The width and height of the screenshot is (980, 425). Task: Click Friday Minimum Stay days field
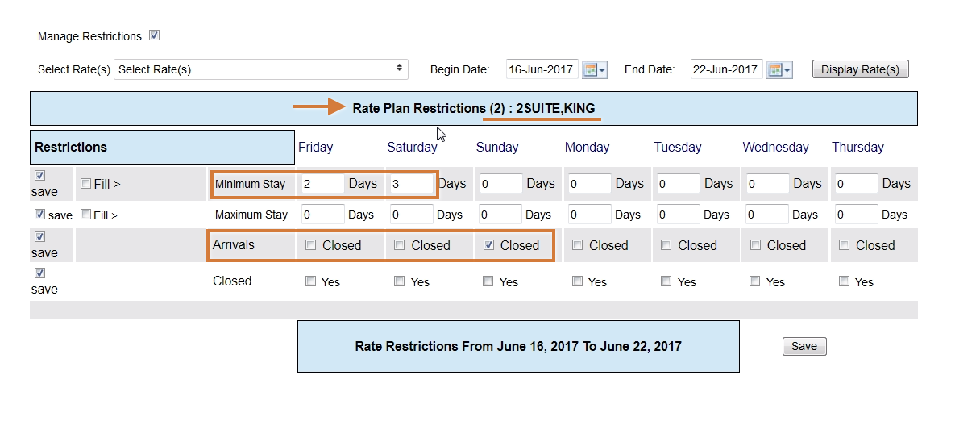320,184
